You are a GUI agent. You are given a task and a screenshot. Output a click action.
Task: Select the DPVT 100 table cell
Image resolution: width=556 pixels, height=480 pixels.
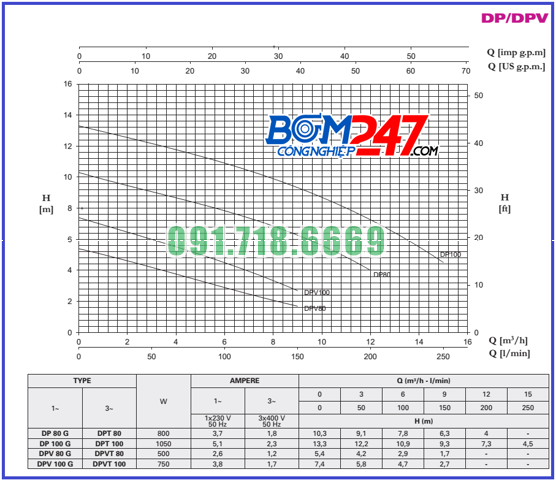click(109, 464)
